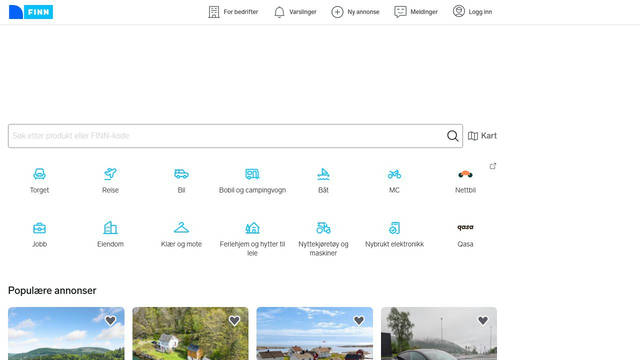640x360 pixels.
Task: Open the Kart map view
Action: [x=482, y=136]
